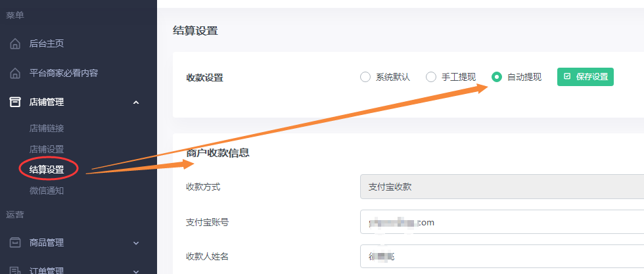The height and width of the screenshot is (274, 644).
Task: Select the 自动提现 radio option
Action: 497,77
